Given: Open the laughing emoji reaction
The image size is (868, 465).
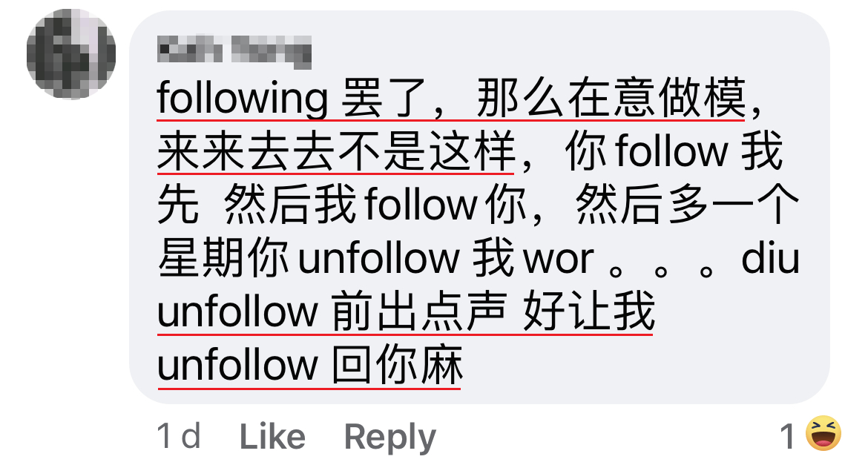Looking at the screenshot, I should pos(823,433).
